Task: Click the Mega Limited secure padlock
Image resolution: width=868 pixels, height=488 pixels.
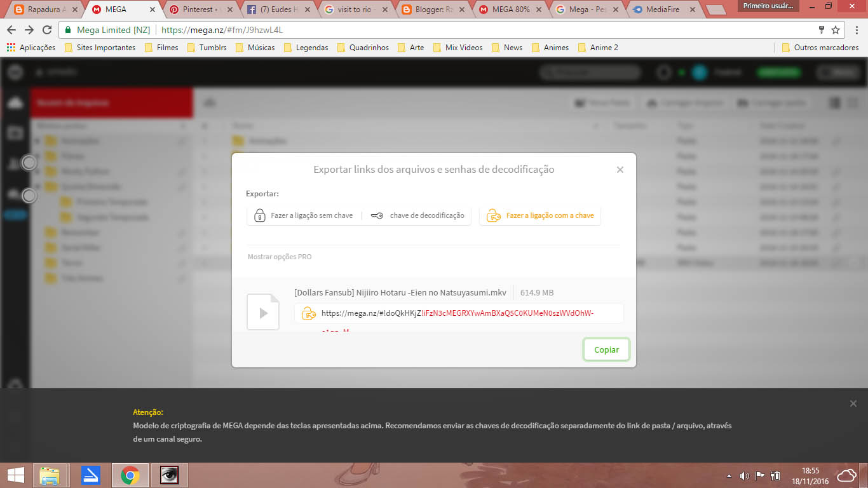Action: (x=69, y=30)
